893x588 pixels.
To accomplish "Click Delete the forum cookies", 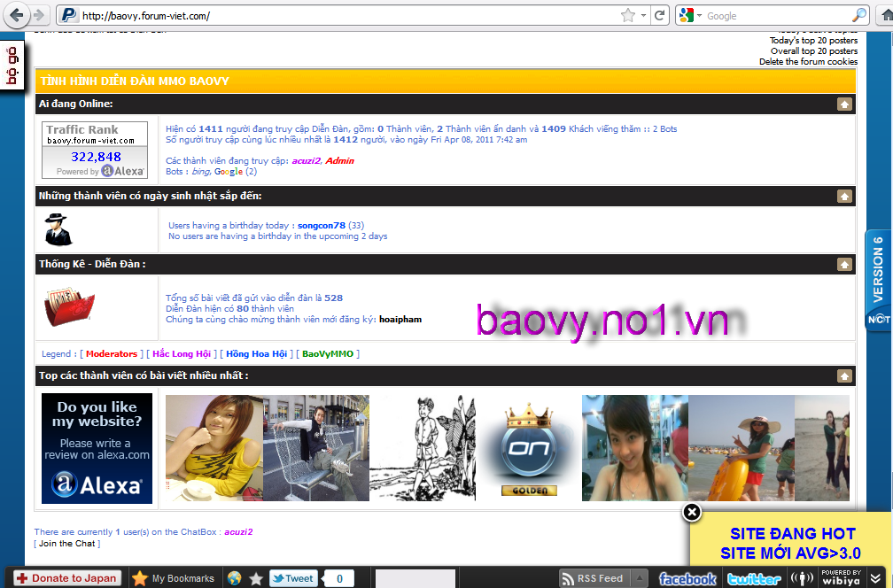I will click(x=808, y=61).
